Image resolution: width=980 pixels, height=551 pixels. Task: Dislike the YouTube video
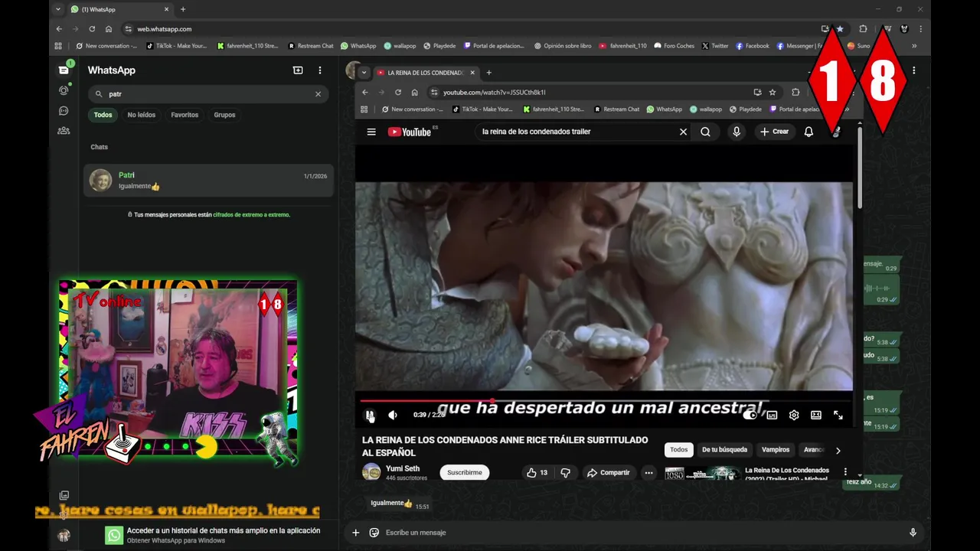coord(565,473)
